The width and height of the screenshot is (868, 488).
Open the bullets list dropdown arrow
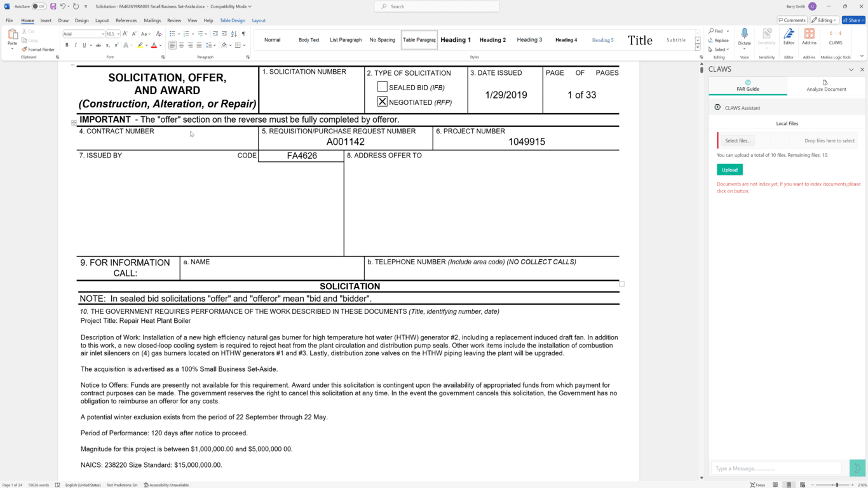click(x=179, y=34)
